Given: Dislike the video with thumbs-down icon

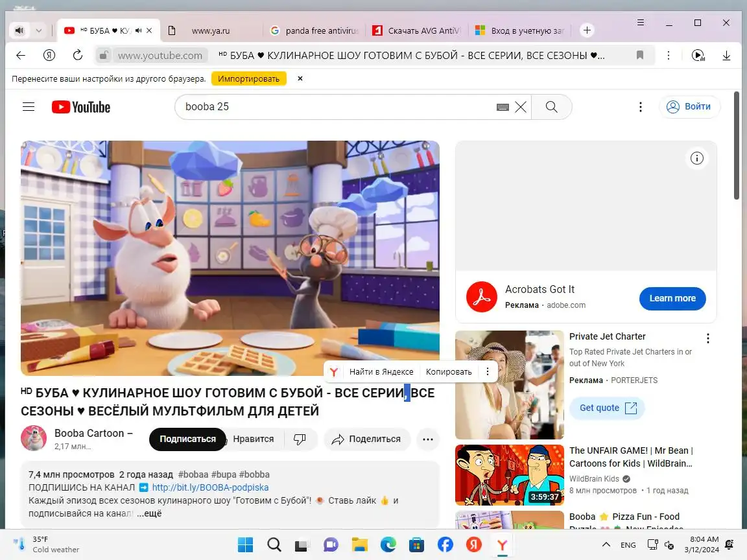Looking at the screenshot, I should point(300,439).
